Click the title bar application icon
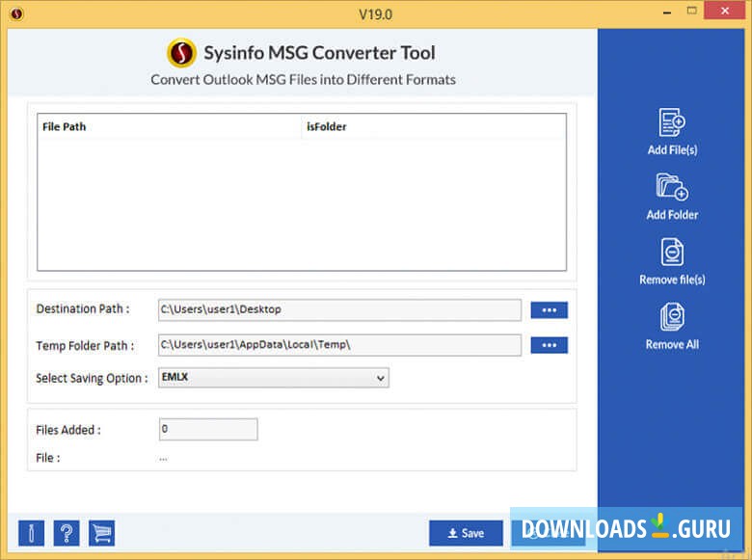Viewport: 752px width, 560px height. [16, 13]
